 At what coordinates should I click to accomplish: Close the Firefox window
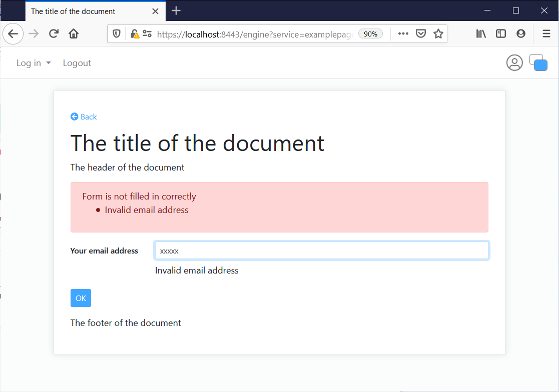[544, 10]
